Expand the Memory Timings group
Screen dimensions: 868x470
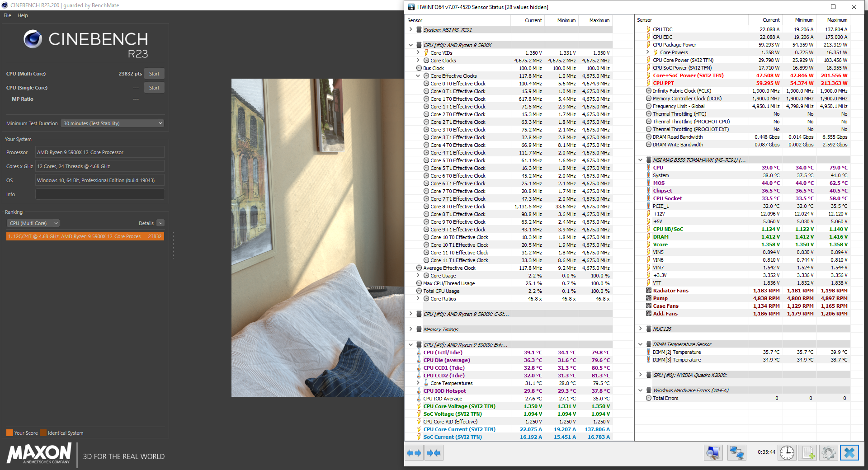tap(410, 329)
